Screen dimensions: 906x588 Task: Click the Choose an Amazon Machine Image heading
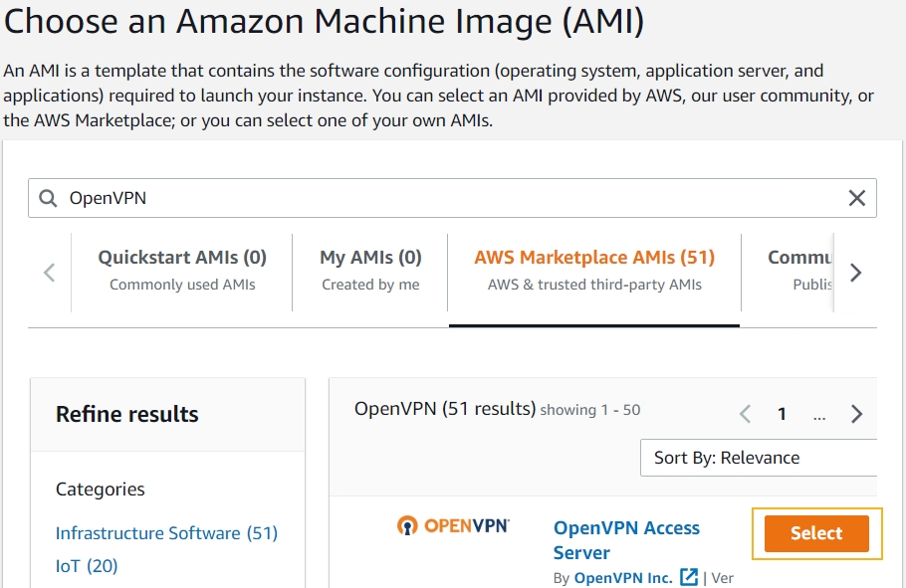(x=324, y=21)
